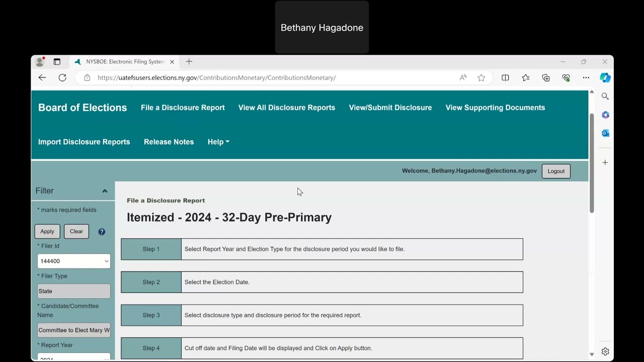Open Collections icon in toolbar

pyautogui.click(x=546, y=77)
